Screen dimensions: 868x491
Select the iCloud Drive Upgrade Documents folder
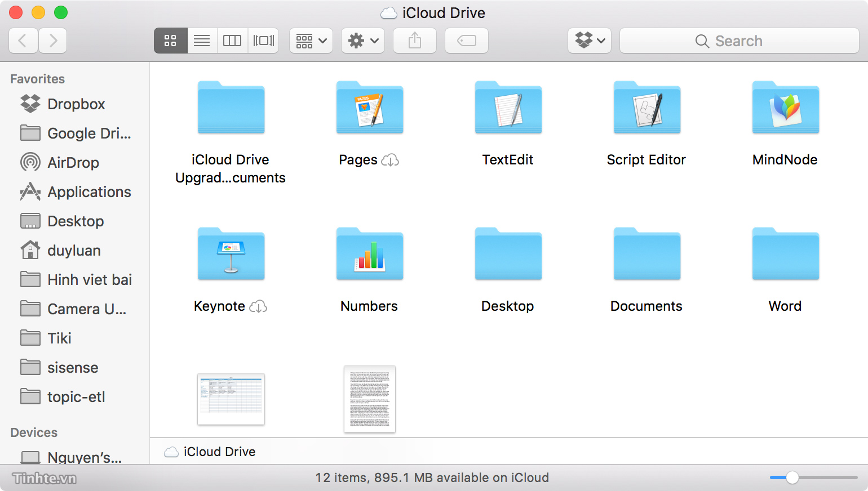click(x=231, y=107)
